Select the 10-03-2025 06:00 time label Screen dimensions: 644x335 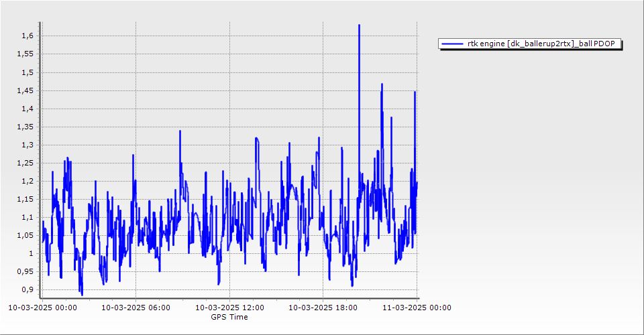(x=136, y=308)
